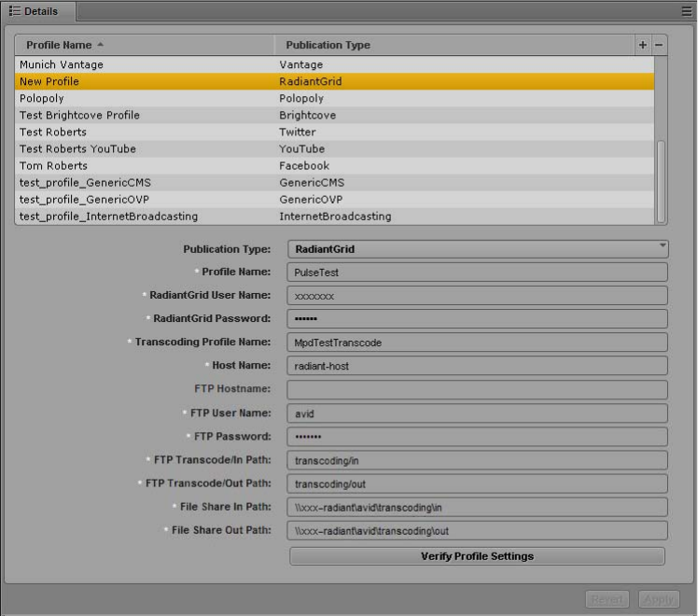Select the Test Roberts YouTube profile row
698x616 pixels.
[335, 149]
